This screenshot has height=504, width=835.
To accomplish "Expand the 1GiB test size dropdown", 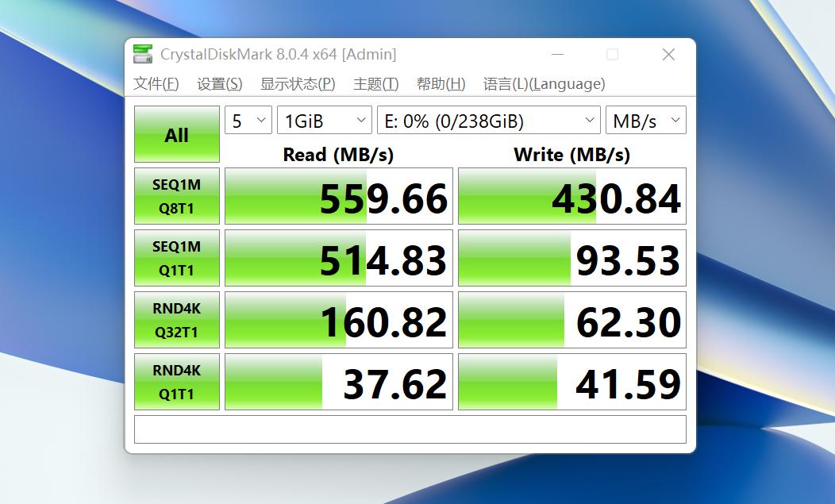I will tap(325, 121).
